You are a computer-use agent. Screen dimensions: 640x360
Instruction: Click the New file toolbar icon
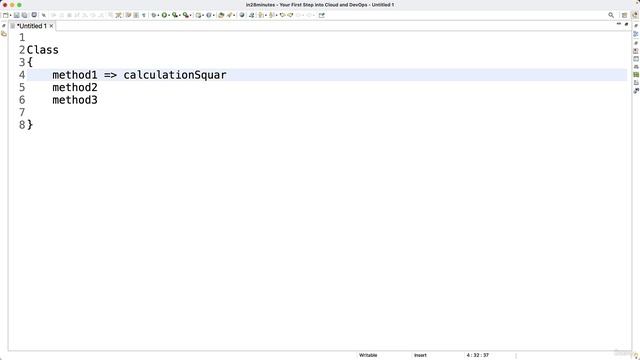5,15
